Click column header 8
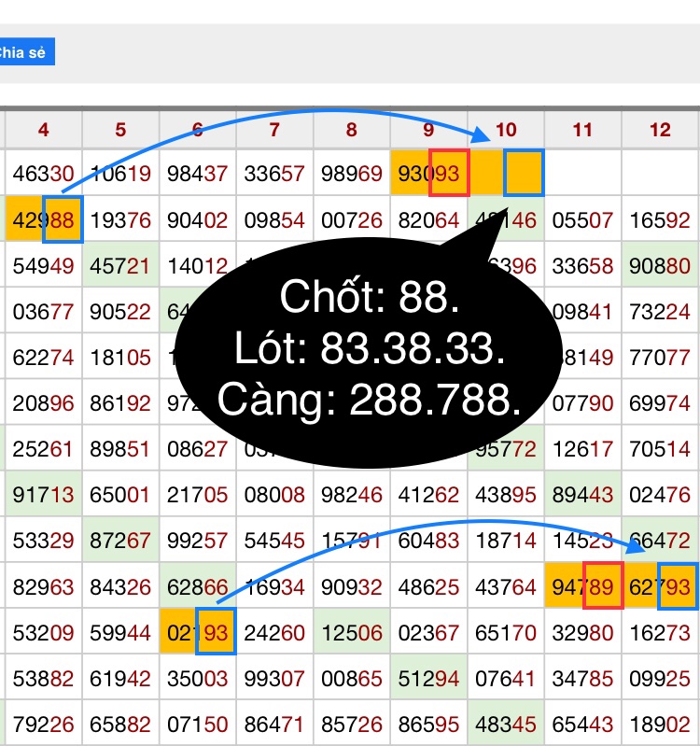 click(x=351, y=130)
